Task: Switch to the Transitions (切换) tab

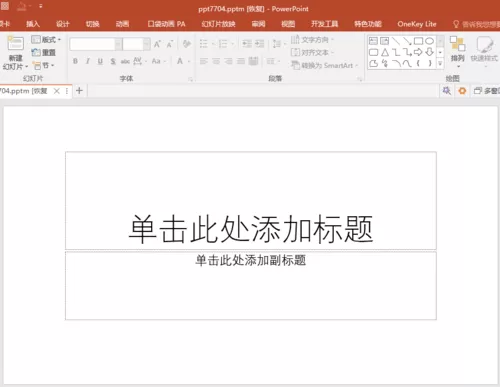Action: coord(92,24)
